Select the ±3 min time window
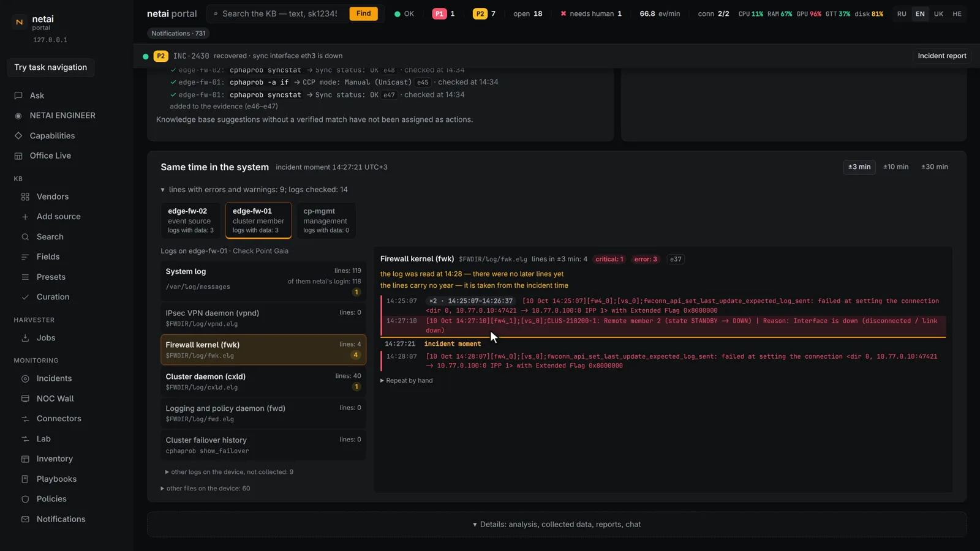Image resolution: width=980 pixels, height=551 pixels. tap(859, 167)
